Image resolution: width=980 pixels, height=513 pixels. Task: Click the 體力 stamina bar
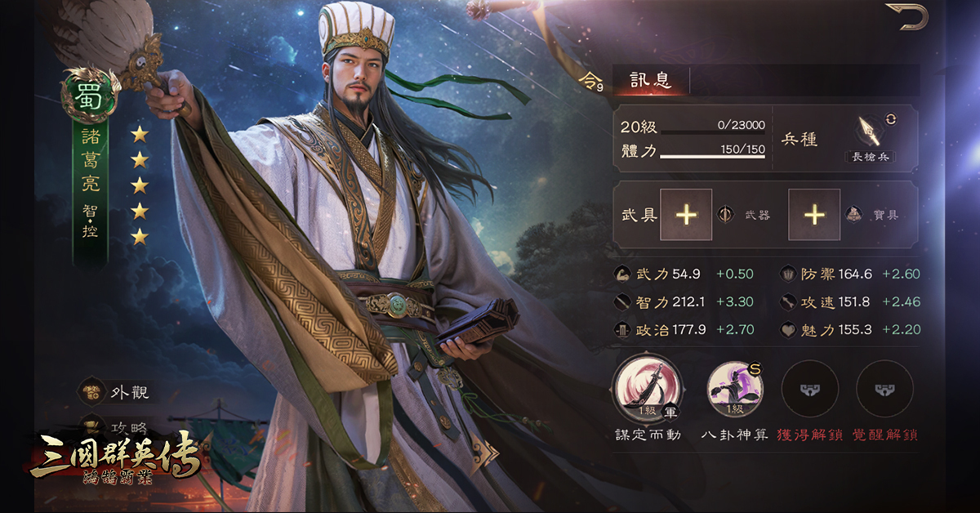coord(712,153)
